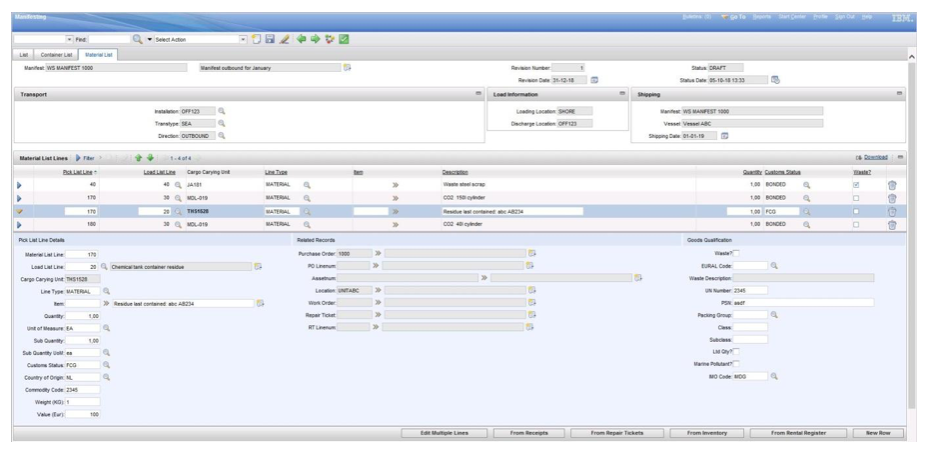The width and height of the screenshot is (928, 453).
Task: Click the New Manifest toolbar icon
Action: click(257, 38)
